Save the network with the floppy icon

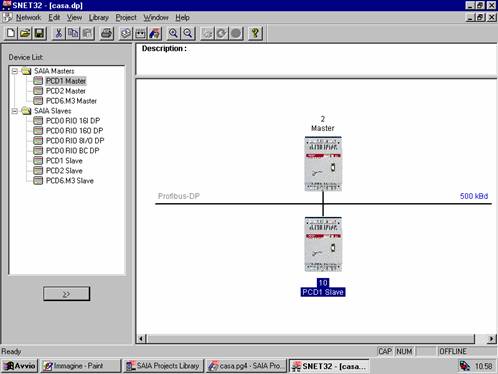(39, 33)
